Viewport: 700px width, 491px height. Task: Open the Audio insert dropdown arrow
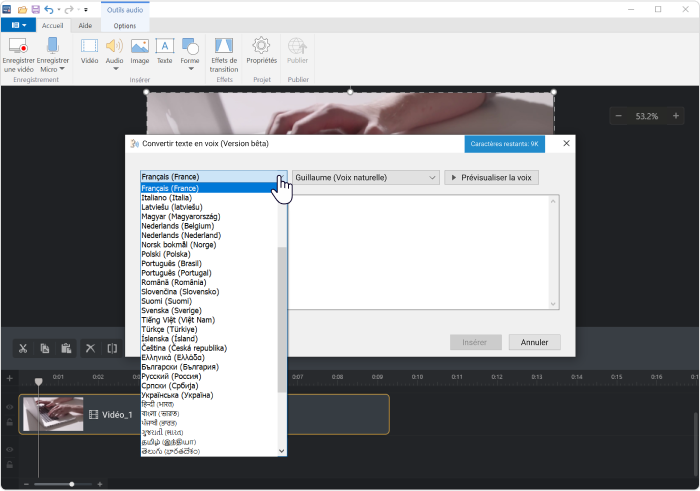(x=115, y=69)
